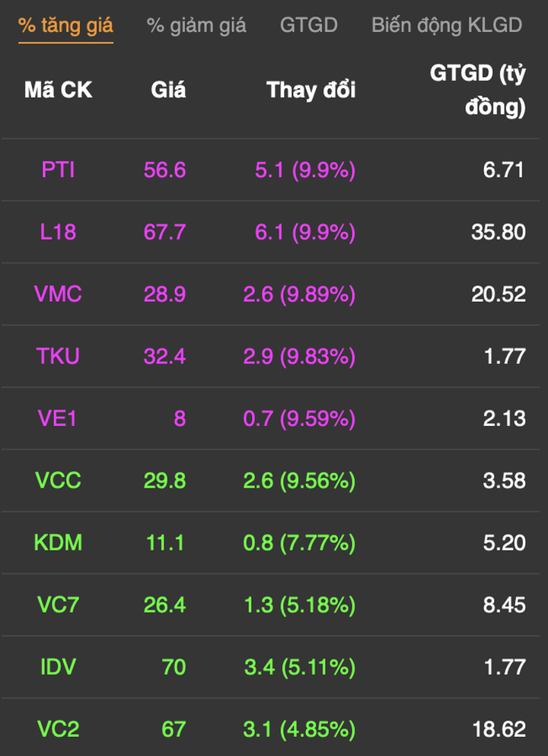Open the VC2 stock ticker
548x756 pixels.
58,729
